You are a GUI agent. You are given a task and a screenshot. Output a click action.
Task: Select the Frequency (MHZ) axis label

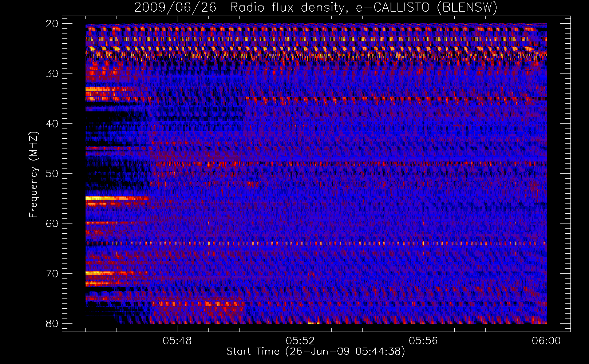tap(33, 175)
